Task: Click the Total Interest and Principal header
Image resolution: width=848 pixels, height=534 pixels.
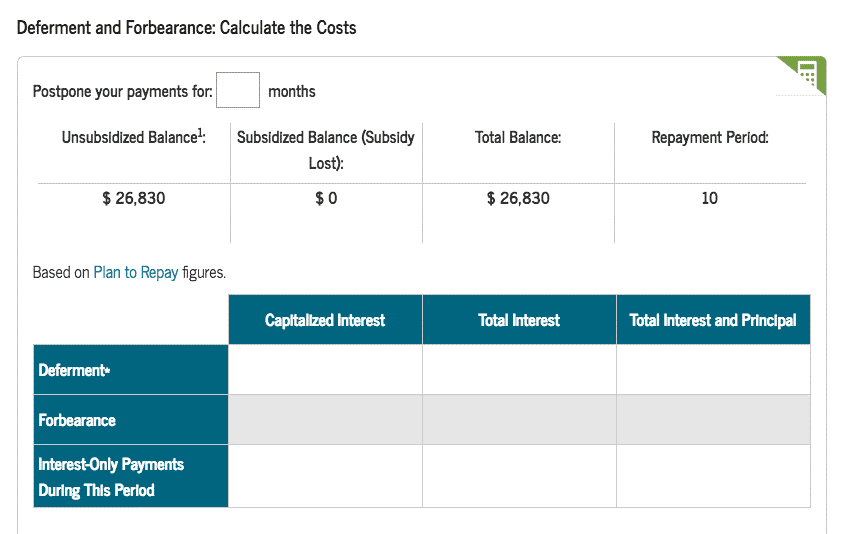Action: (x=713, y=320)
